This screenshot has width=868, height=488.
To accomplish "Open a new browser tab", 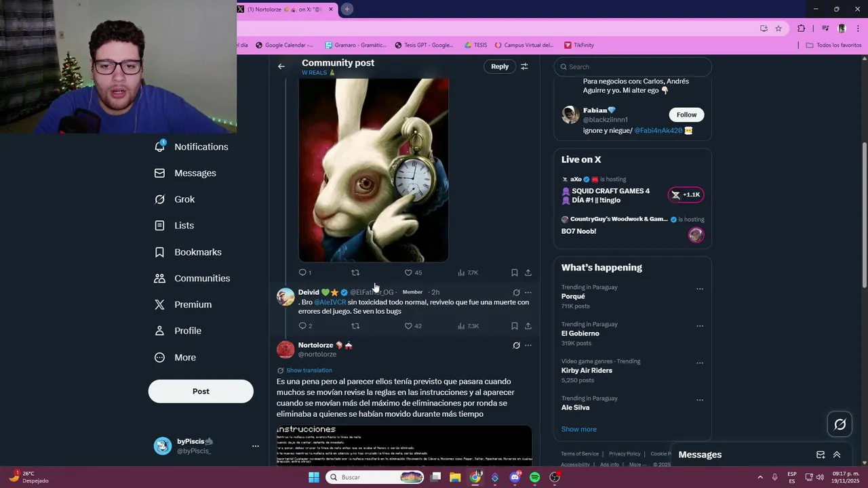I will coord(347,9).
